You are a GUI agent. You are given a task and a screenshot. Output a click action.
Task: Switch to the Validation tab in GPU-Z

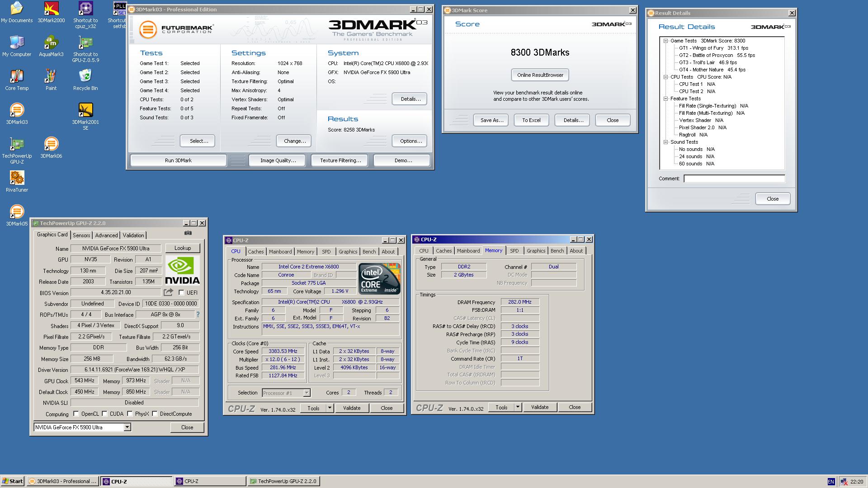click(133, 235)
